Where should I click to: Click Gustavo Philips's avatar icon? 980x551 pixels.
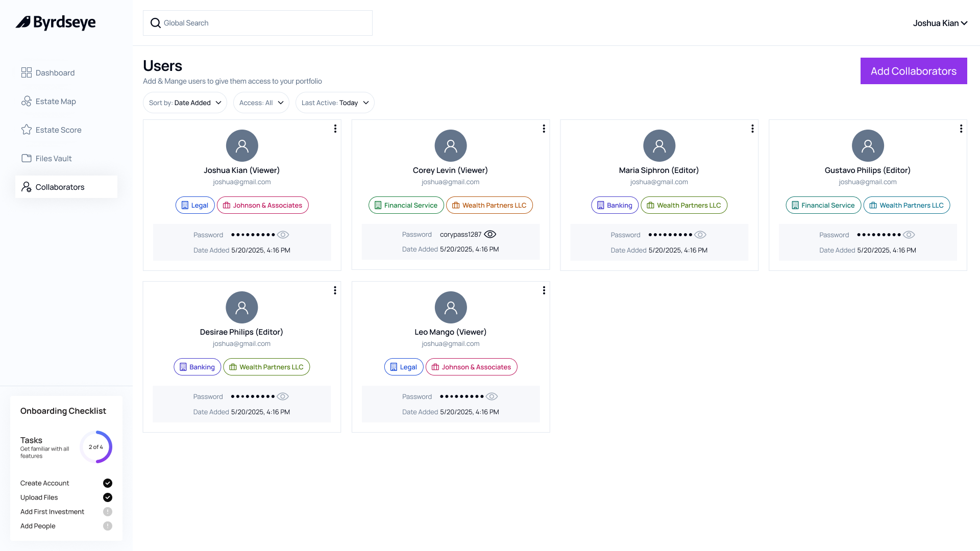[868, 146]
